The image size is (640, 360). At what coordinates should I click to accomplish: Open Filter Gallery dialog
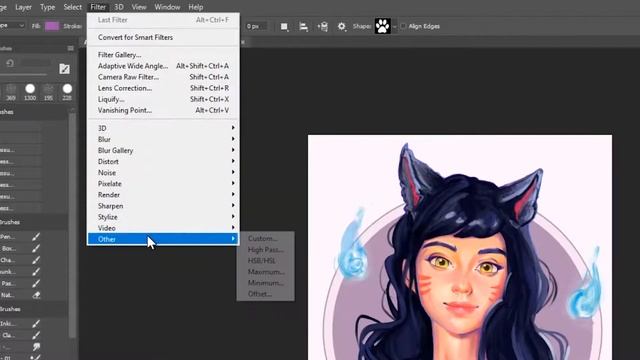point(163,55)
